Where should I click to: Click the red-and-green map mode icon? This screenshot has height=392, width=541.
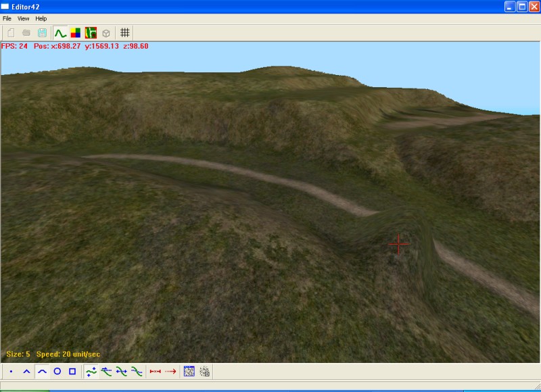coord(91,32)
